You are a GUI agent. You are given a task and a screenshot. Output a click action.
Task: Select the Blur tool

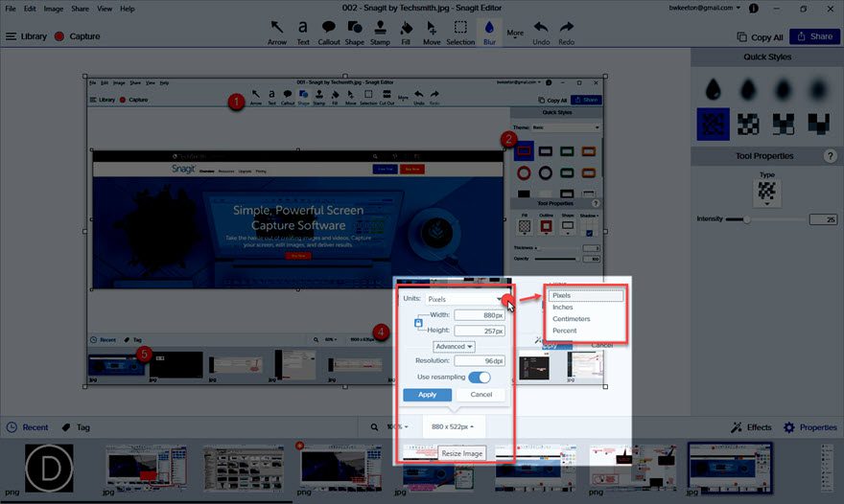[x=489, y=33]
